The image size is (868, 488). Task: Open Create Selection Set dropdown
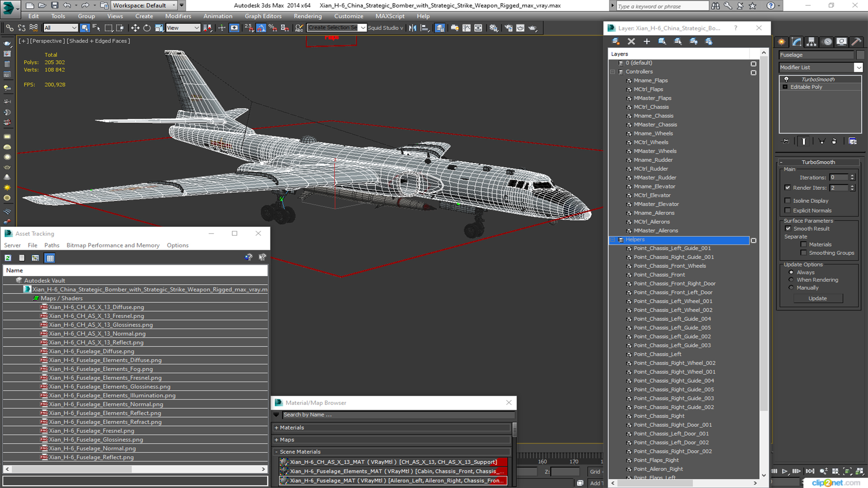pos(363,28)
